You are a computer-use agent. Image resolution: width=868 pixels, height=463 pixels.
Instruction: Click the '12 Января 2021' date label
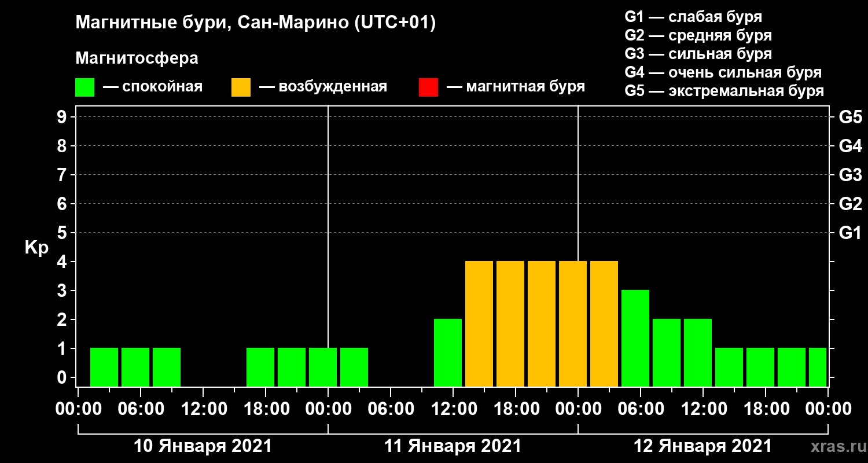click(703, 446)
